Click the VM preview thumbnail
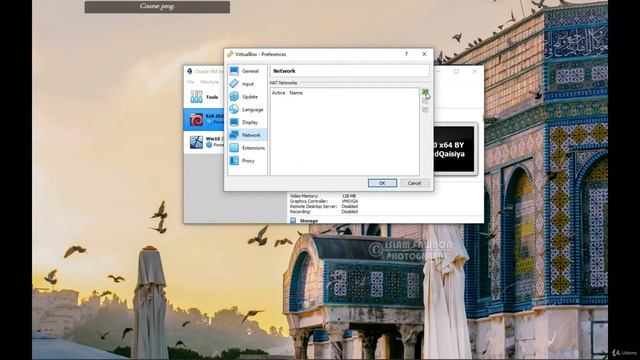This screenshot has height=360, width=640. pos(455,149)
